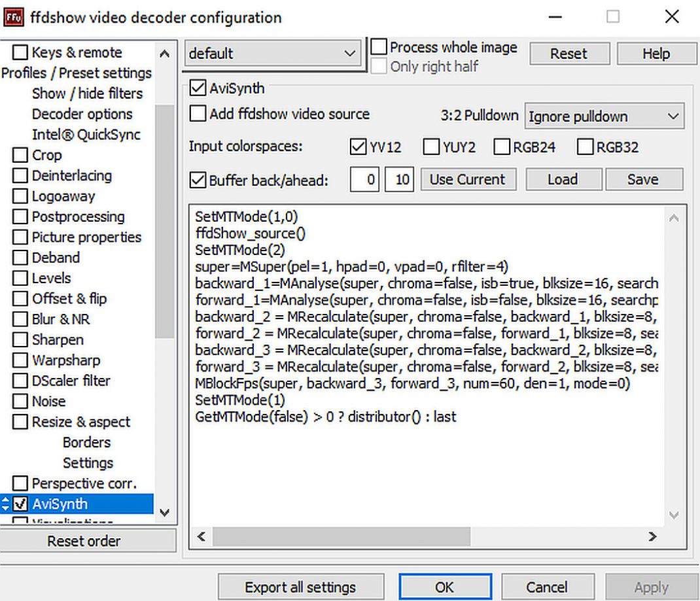Open the default preset dropdown
This screenshot has width=700, height=601.
(x=272, y=54)
